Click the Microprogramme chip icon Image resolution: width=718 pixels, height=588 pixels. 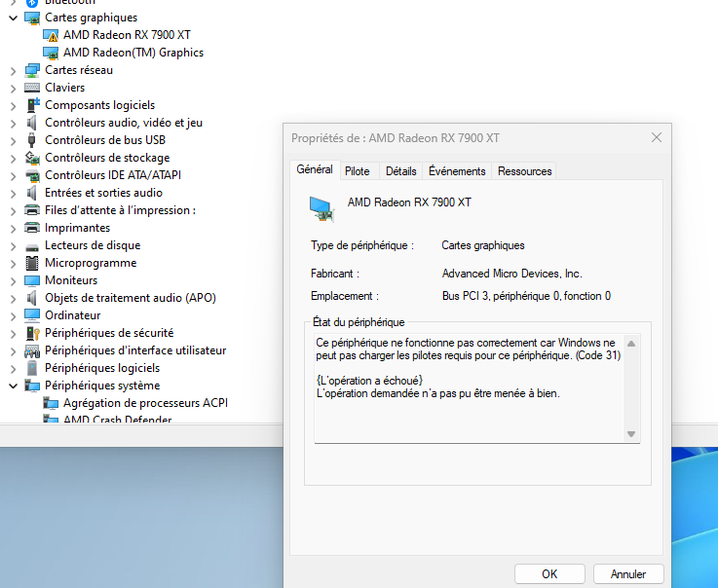pyautogui.click(x=32, y=263)
